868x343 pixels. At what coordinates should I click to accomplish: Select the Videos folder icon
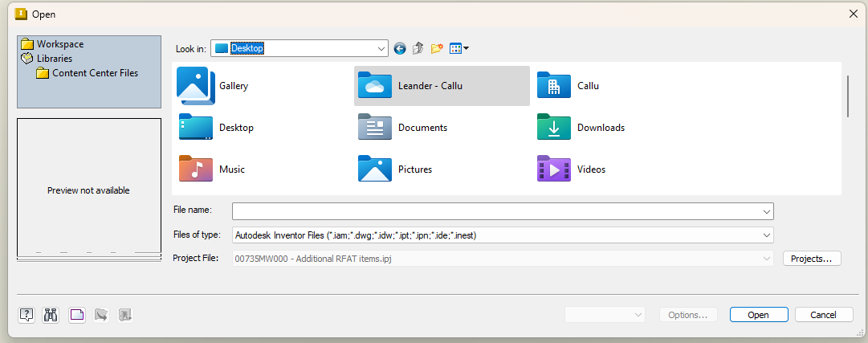553,169
